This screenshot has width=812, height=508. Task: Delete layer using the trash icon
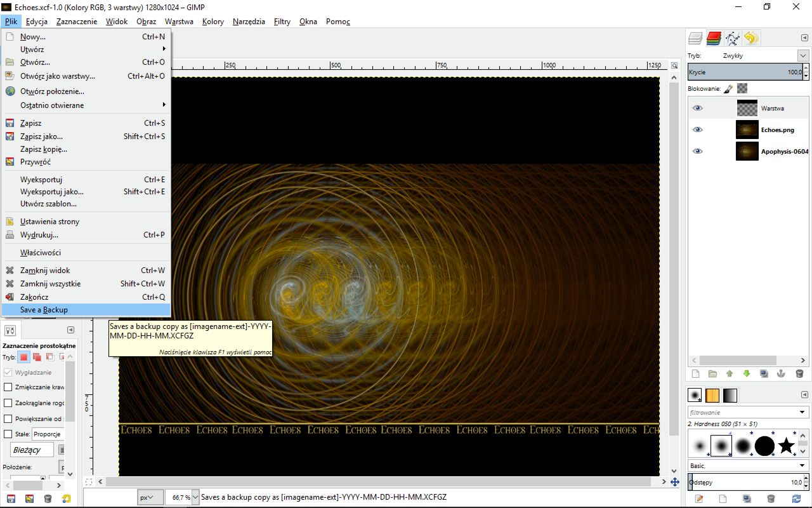[799, 374]
